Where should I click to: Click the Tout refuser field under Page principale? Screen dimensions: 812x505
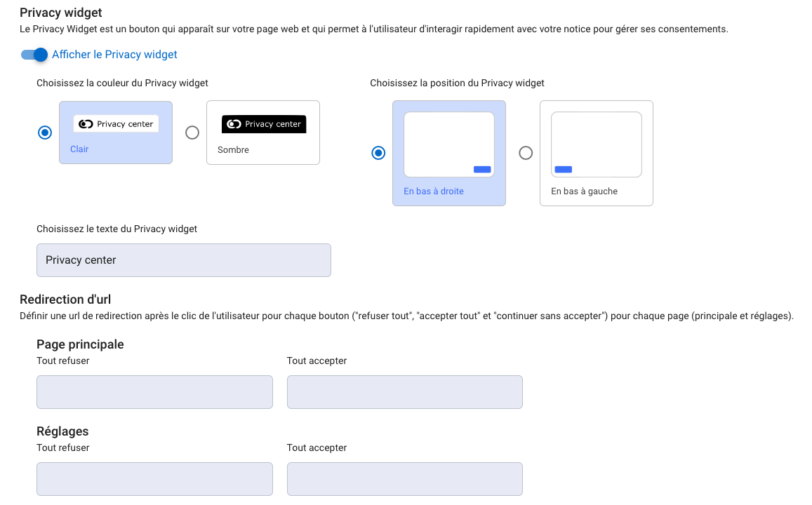tap(154, 391)
